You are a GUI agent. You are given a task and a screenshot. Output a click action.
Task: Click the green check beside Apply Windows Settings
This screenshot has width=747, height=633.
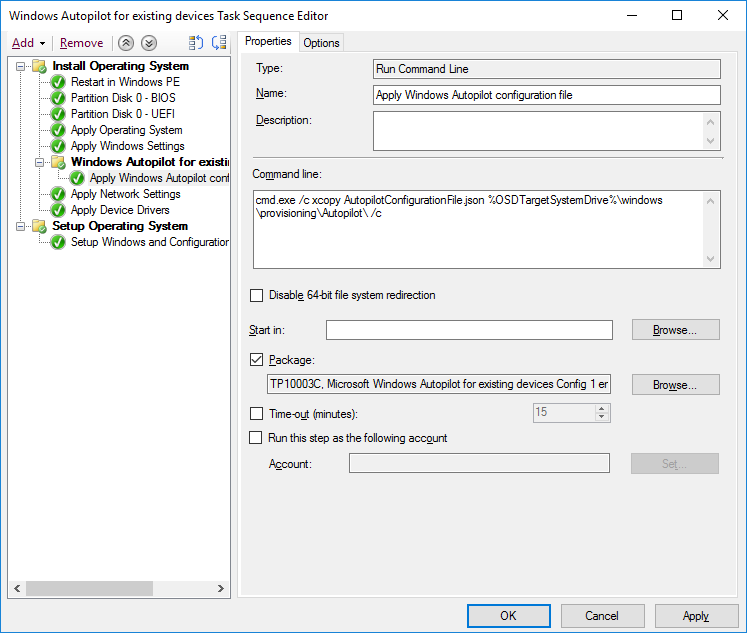pyautogui.click(x=58, y=146)
